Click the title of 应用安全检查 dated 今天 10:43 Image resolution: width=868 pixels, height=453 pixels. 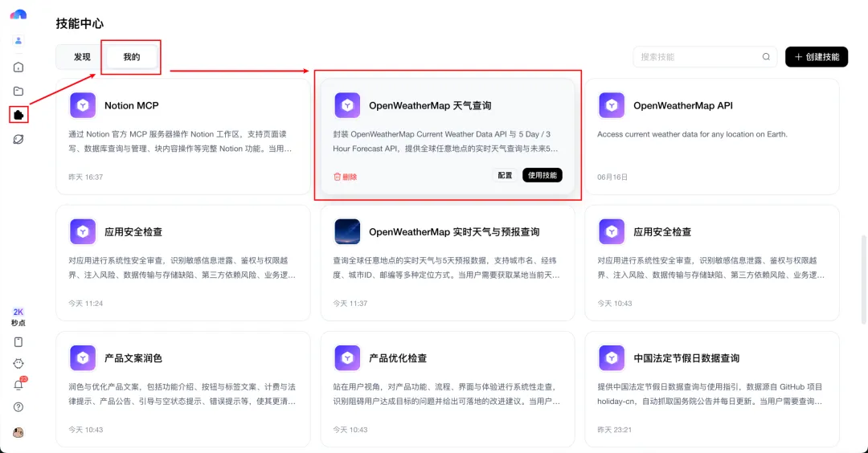coord(662,232)
